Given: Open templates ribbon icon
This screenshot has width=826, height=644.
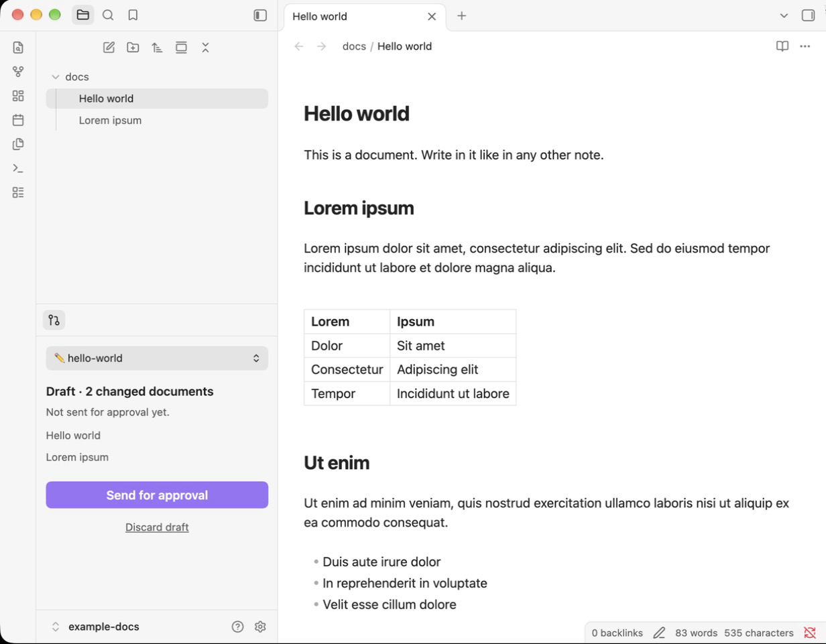Looking at the screenshot, I should [18, 144].
